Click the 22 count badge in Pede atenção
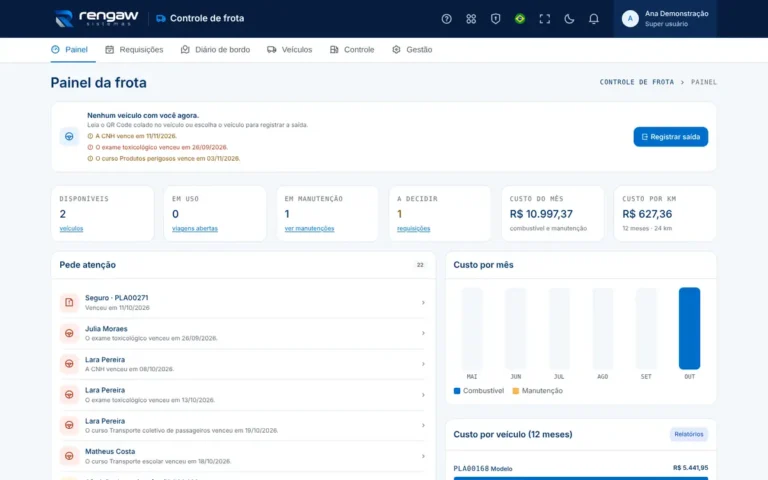The image size is (768, 480). (420, 265)
